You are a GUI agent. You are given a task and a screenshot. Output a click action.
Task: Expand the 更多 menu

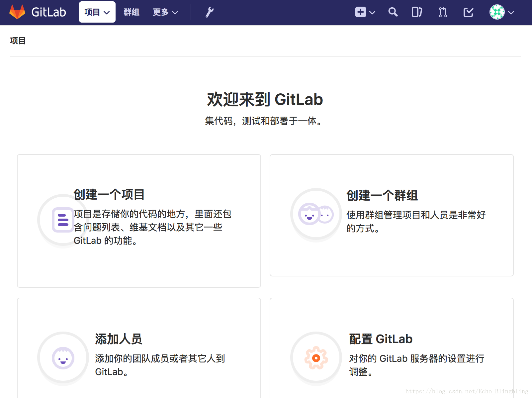[165, 12]
